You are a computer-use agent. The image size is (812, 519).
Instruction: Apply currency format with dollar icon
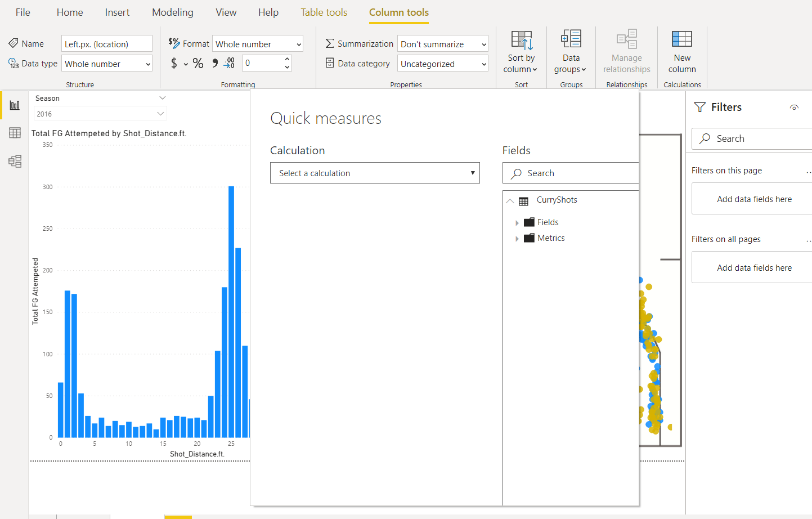tap(174, 63)
